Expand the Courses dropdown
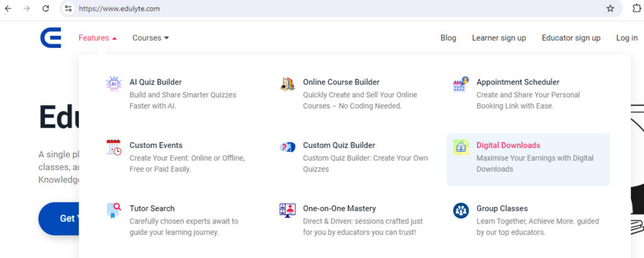Screen dimensions: 644x258 (x=151, y=38)
